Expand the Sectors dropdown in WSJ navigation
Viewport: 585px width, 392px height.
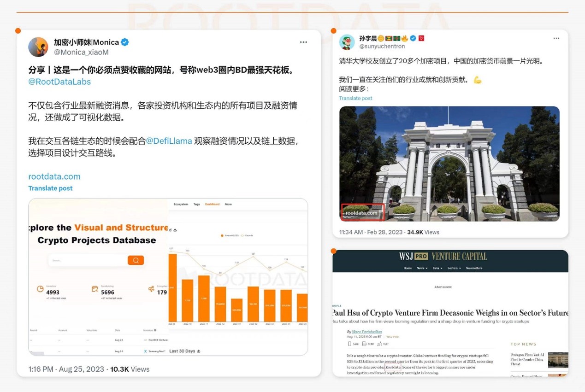click(x=454, y=268)
